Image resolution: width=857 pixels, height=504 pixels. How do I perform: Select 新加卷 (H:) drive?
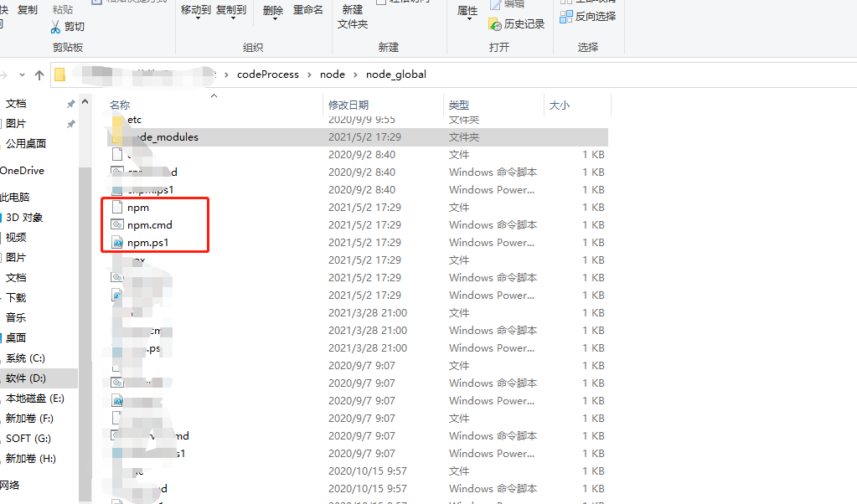(31, 459)
